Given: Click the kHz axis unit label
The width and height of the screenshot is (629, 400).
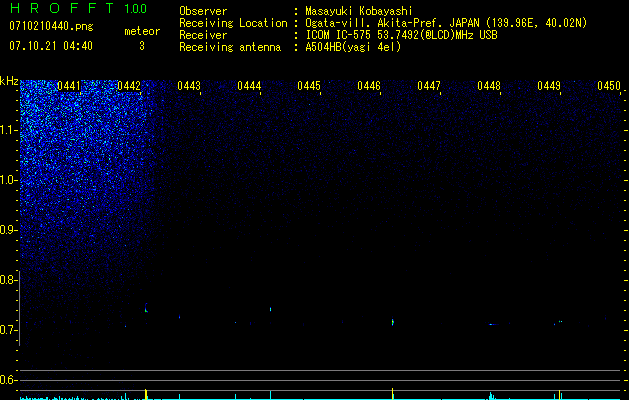Looking at the screenshot, I should click(9, 81).
